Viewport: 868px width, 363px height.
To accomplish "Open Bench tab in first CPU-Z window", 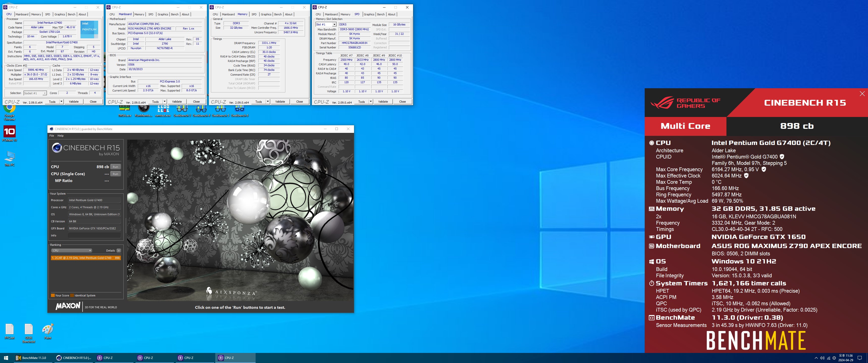I will (71, 14).
